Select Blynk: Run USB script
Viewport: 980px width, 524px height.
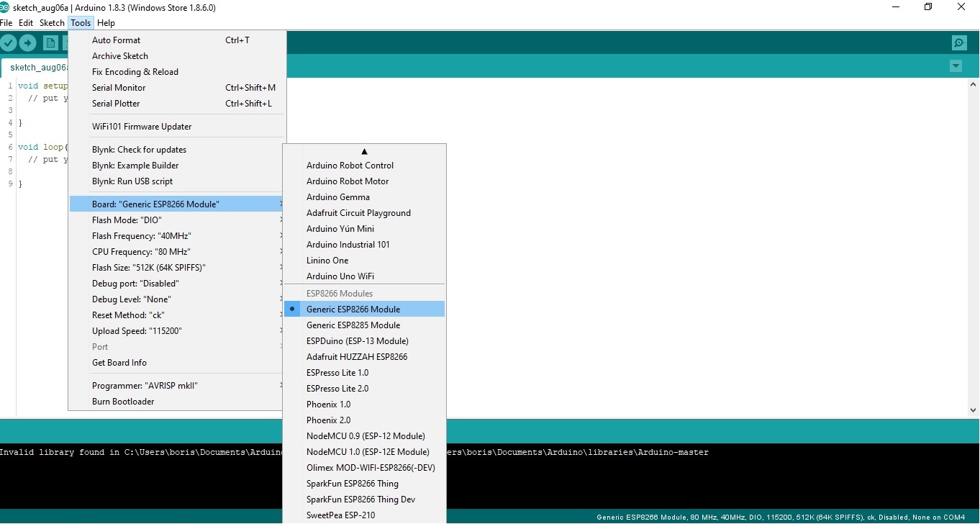click(x=177, y=181)
